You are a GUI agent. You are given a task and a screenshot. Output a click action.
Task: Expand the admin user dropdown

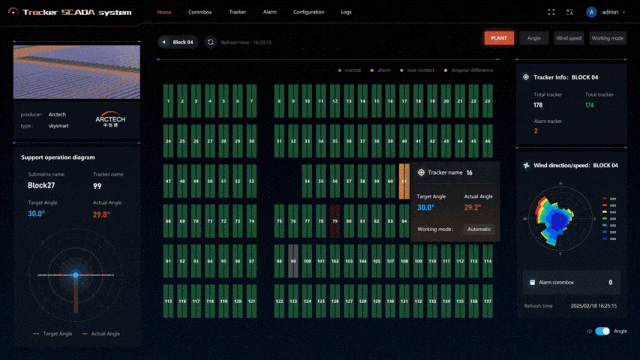point(624,12)
